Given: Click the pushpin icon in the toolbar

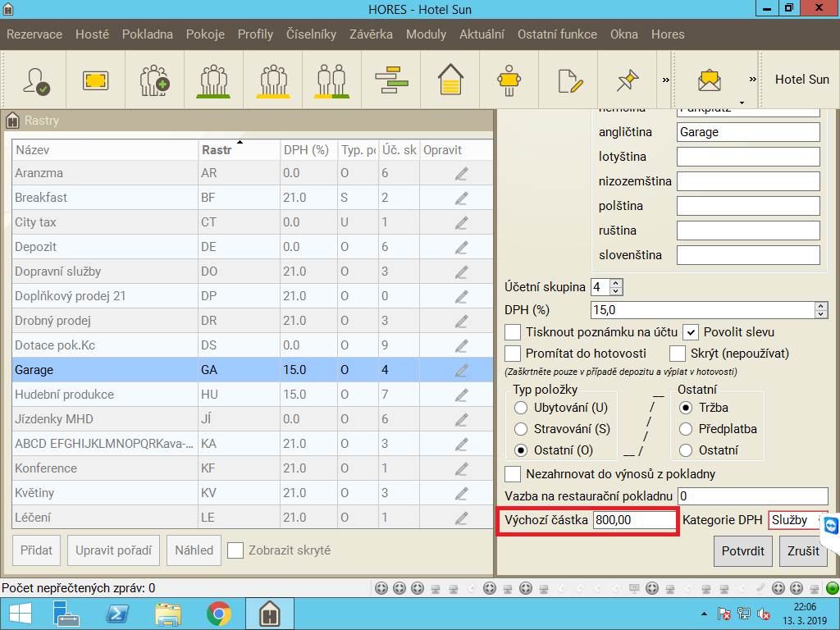Looking at the screenshot, I should 627,80.
